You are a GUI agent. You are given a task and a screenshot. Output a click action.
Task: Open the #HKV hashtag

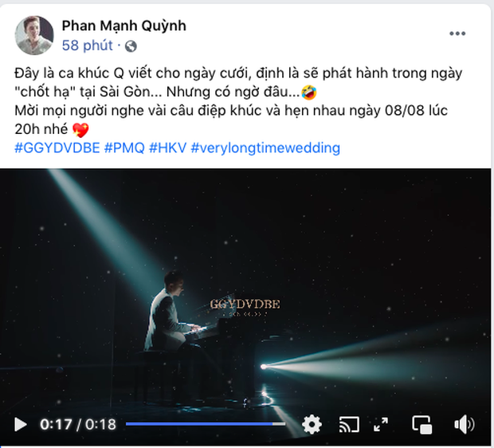167,147
